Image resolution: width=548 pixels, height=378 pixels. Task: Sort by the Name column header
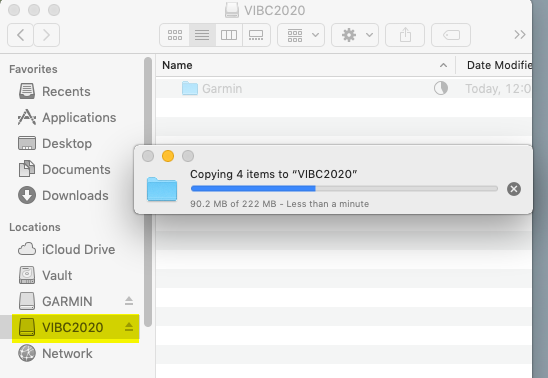(x=305, y=65)
